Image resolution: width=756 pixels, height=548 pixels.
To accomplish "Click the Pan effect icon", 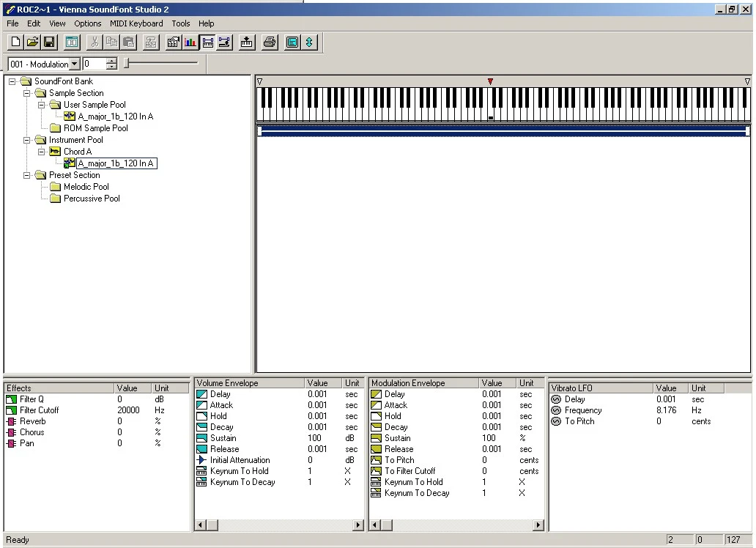I will (x=11, y=444).
